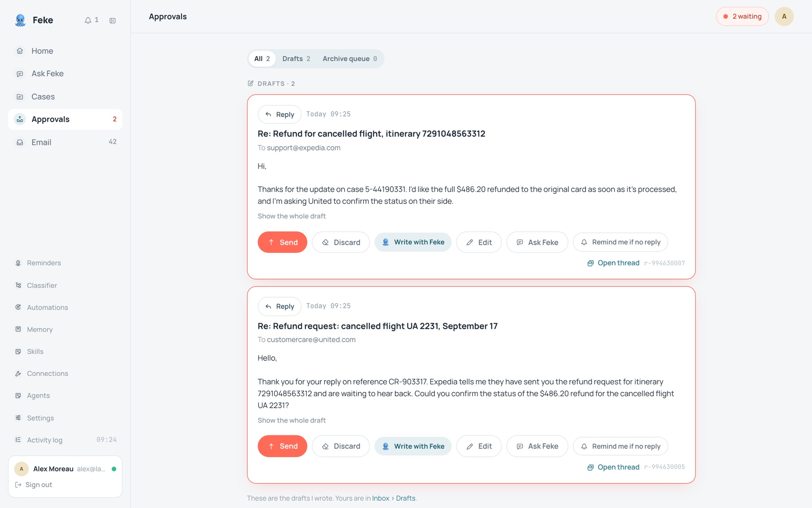
Task: Open Alex Moreau account entry
Action: (x=65, y=469)
